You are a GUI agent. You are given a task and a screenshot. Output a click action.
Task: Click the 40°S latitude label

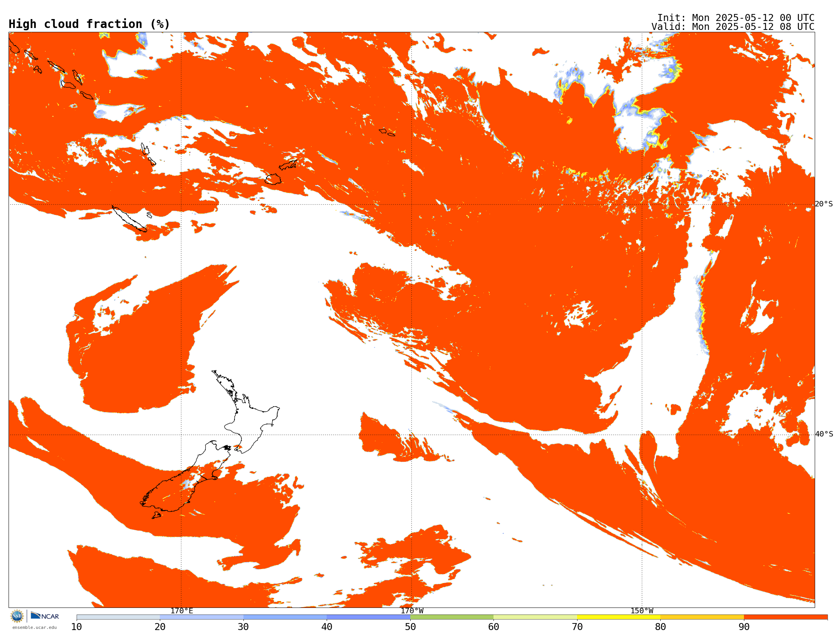pos(824,434)
